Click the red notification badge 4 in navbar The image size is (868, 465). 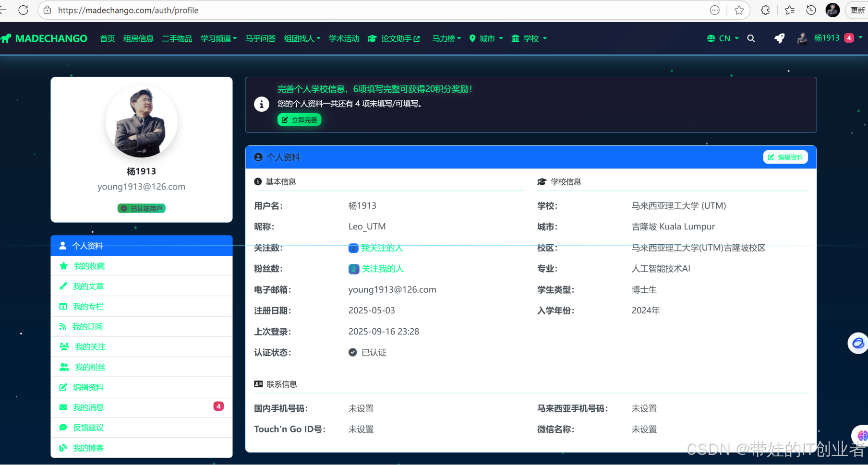click(x=849, y=38)
